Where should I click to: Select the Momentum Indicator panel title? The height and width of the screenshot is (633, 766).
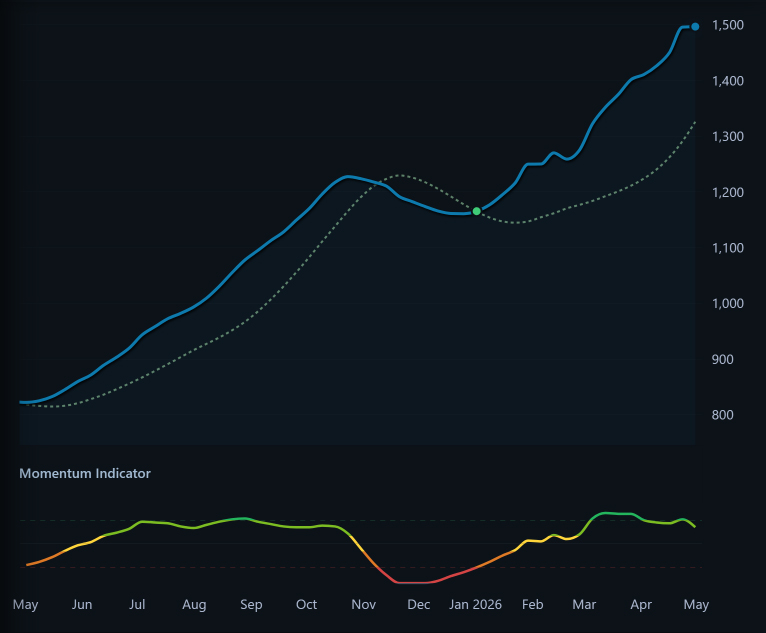[85, 473]
